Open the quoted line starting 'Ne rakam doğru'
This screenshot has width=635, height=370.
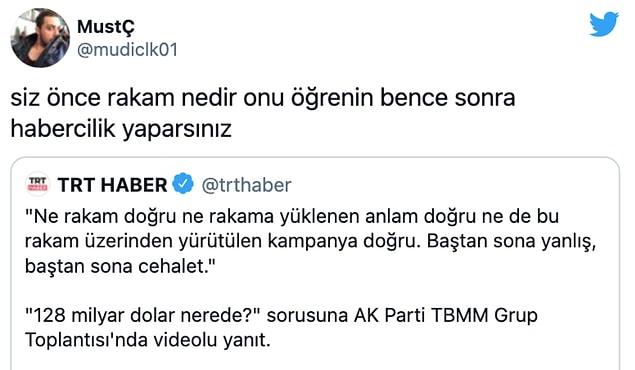(292, 217)
